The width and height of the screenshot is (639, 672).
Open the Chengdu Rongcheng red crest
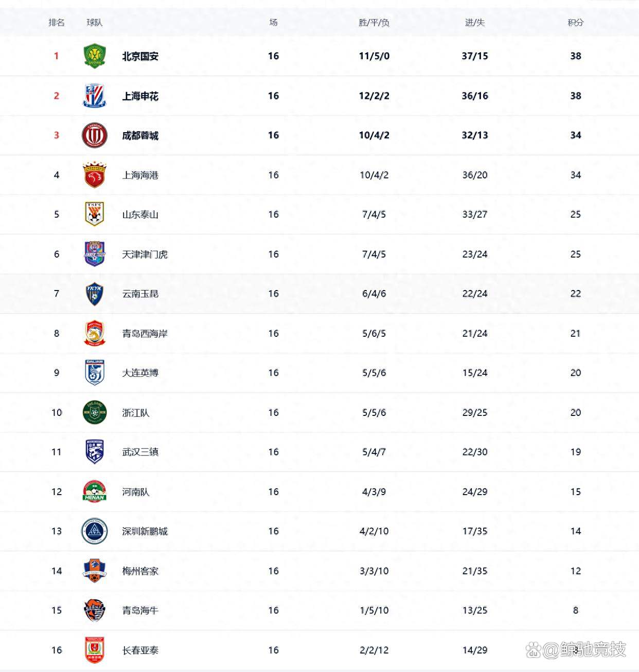[x=95, y=135]
